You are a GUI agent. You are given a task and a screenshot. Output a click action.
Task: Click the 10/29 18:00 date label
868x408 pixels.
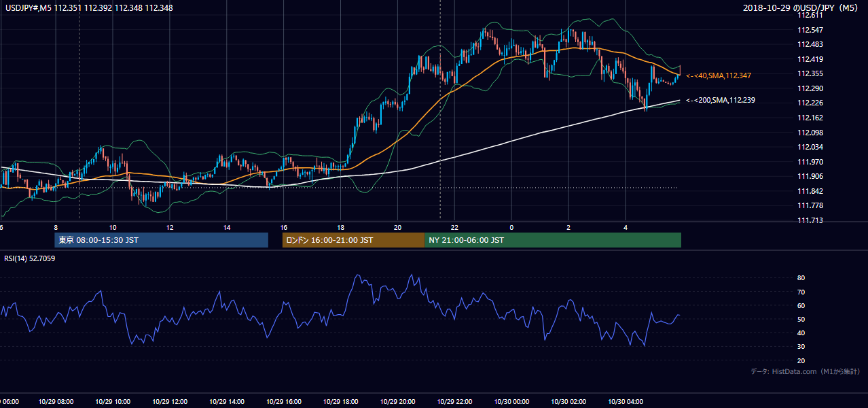(x=341, y=402)
